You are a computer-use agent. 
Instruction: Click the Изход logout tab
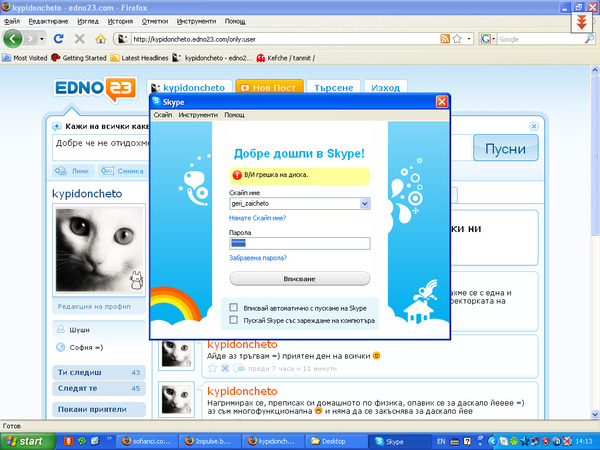385,88
